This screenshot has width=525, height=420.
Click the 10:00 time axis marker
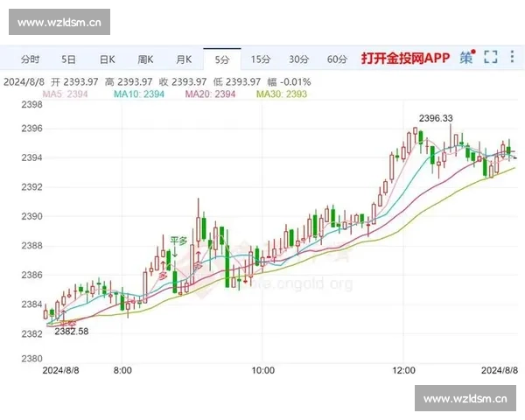pyautogui.click(x=262, y=371)
